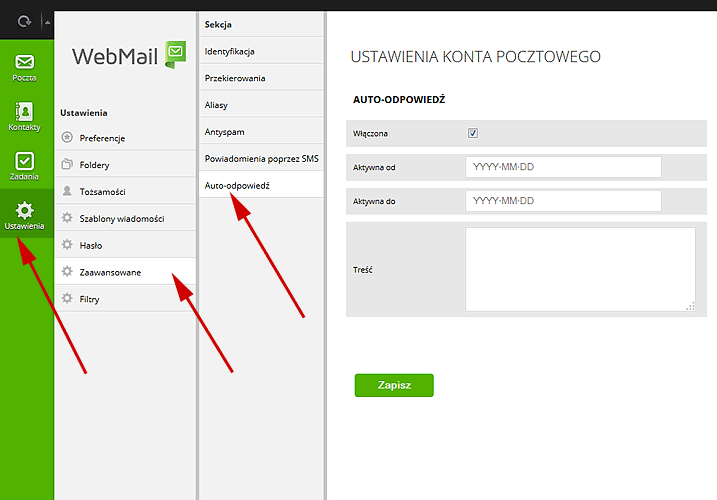Untick the Włączona checkbox

[x=473, y=133]
